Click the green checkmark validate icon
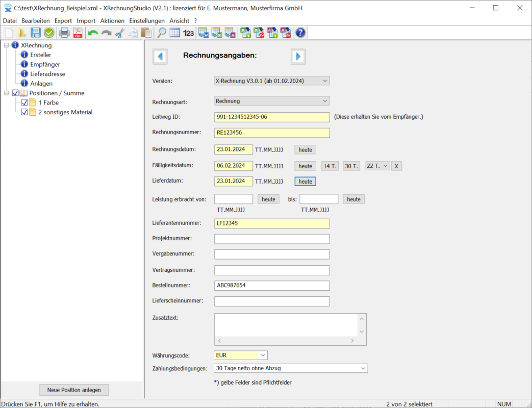This screenshot has width=532, height=408. [x=49, y=33]
